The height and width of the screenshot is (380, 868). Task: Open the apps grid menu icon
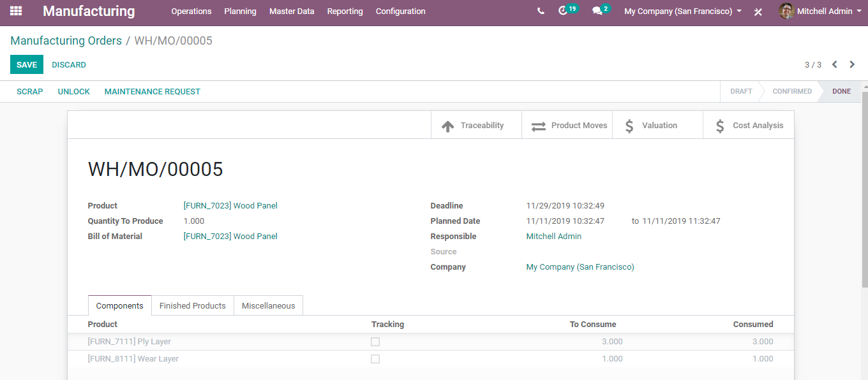click(x=16, y=11)
